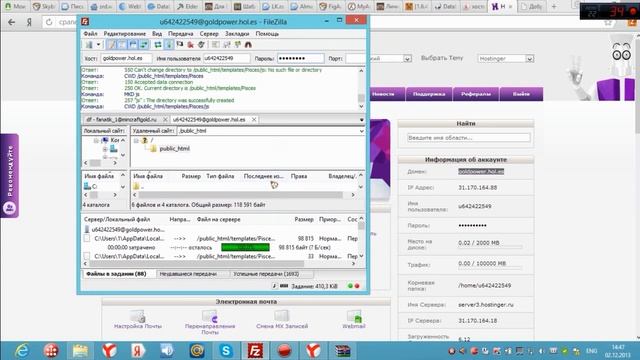640x360 pixels.
Task: Cancel the current FileZilla operation
Action: 180,44
